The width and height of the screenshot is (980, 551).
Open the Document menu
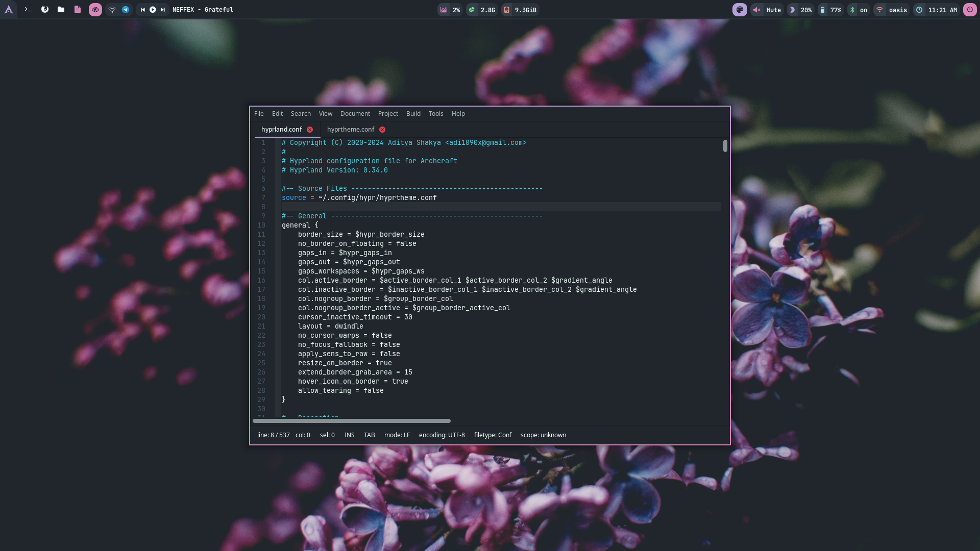[355, 114]
